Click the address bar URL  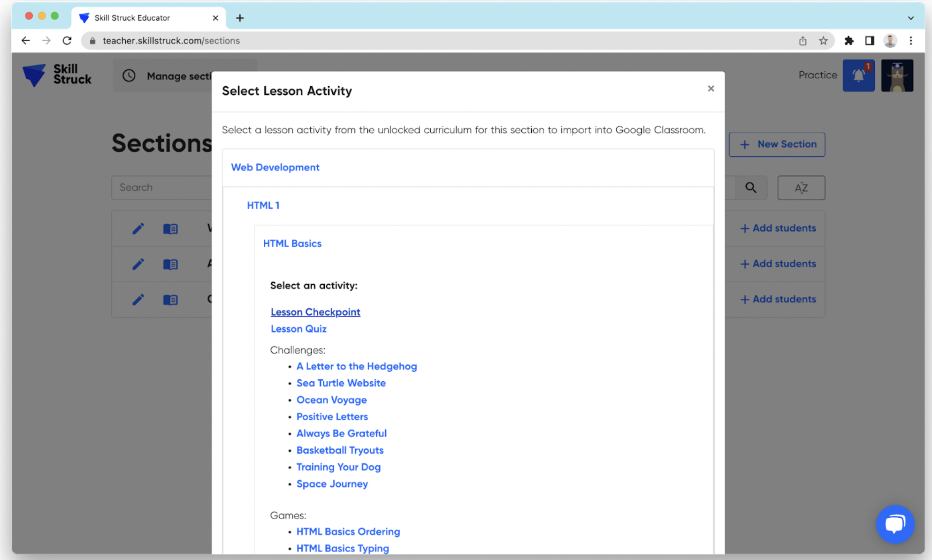(x=171, y=41)
